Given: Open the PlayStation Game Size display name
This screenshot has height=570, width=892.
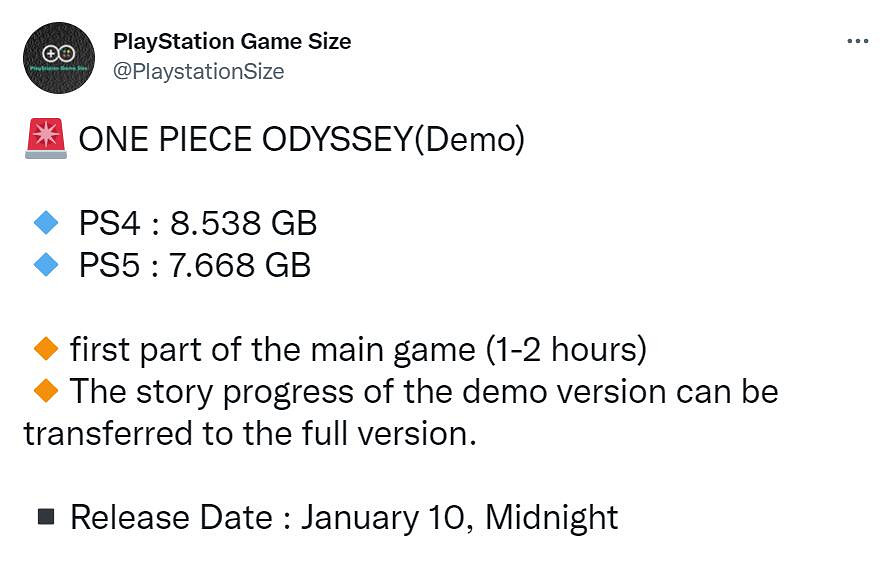Looking at the screenshot, I should click(x=232, y=41).
